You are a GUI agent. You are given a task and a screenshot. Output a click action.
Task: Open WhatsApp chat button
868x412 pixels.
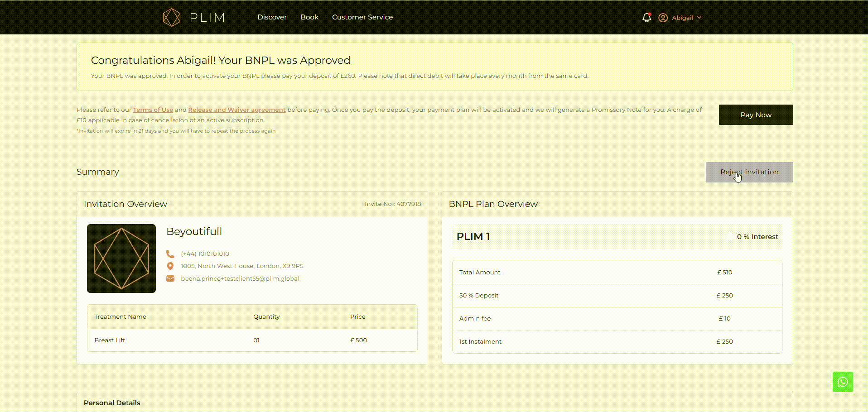click(843, 382)
